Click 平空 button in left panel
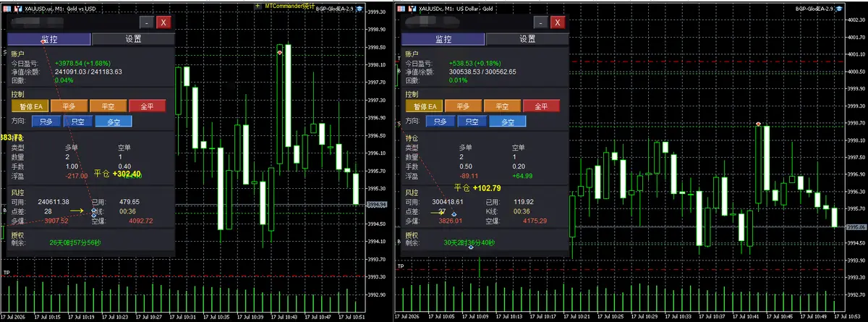Viewport: 868px width, 322px height. pyautogui.click(x=108, y=106)
